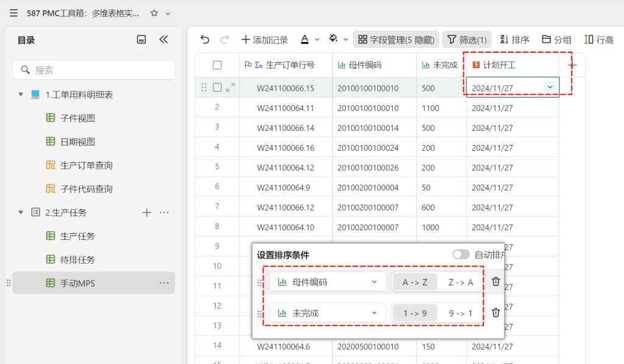Collapse the 目录 sidebar with double chevron

163,40
